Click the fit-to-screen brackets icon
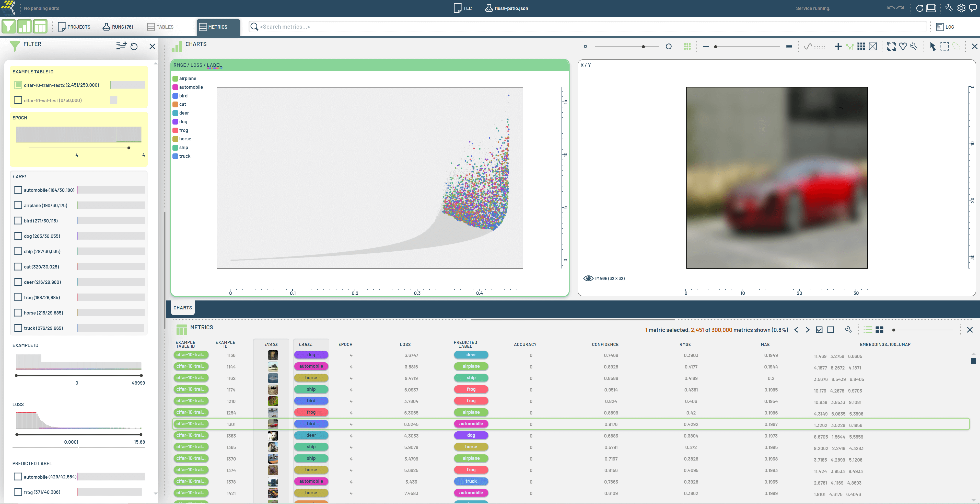The height and width of the screenshot is (504, 980). (891, 47)
